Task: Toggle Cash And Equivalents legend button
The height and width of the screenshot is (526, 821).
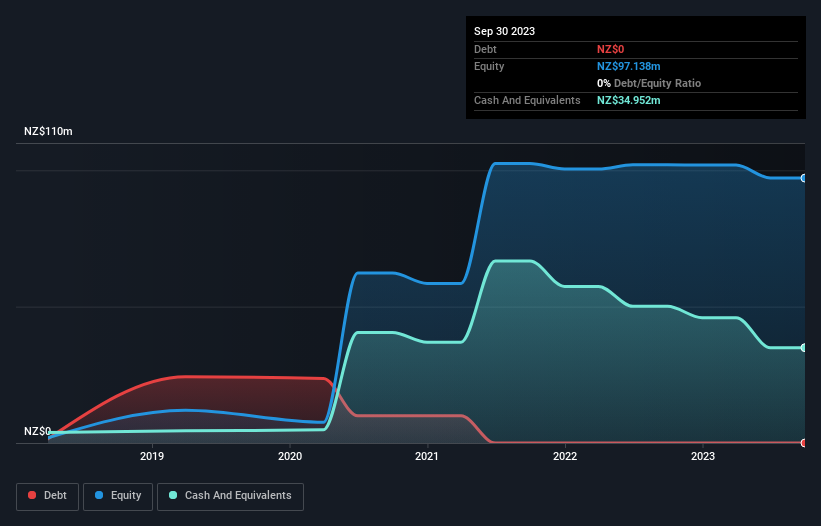Action: [230, 496]
